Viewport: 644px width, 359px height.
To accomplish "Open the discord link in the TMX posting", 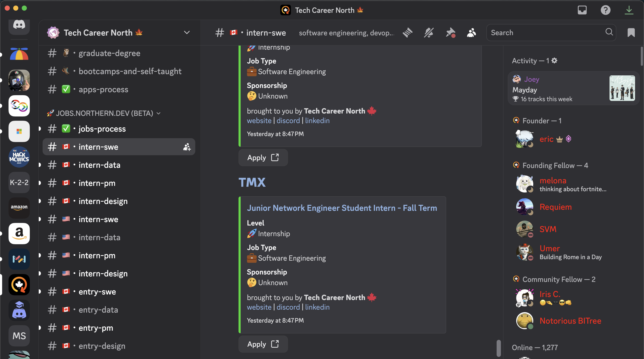I will click(x=288, y=307).
